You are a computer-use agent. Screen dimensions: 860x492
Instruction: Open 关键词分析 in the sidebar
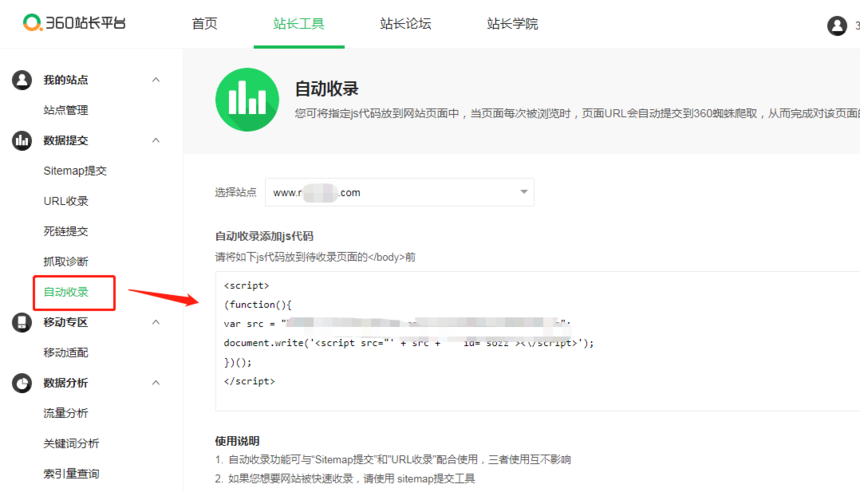pos(71,443)
